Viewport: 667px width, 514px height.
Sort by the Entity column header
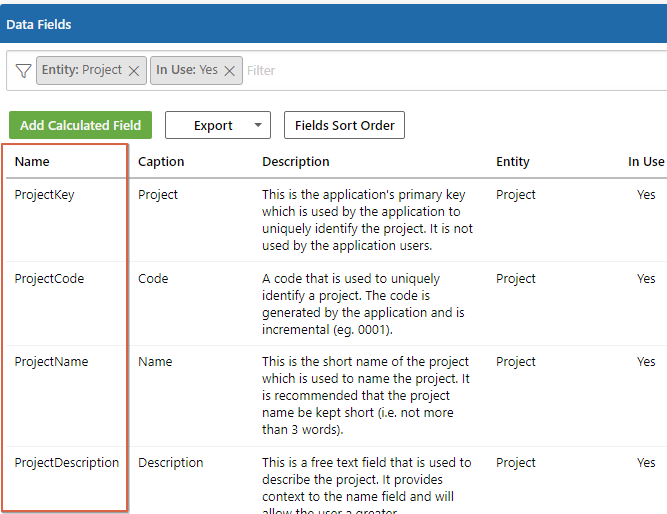click(513, 162)
